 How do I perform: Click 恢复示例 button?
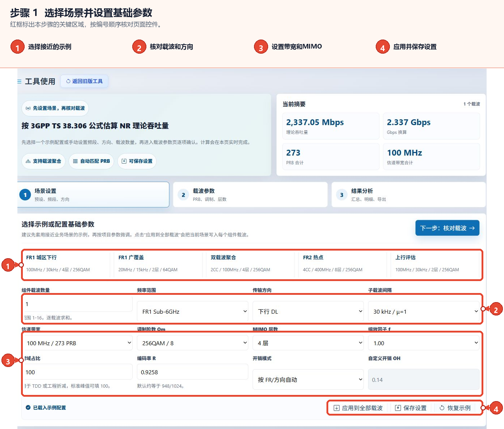pyautogui.click(x=455, y=408)
